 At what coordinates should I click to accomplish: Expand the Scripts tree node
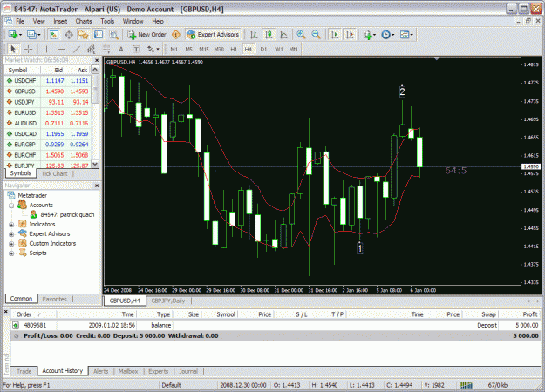click(x=11, y=253)
